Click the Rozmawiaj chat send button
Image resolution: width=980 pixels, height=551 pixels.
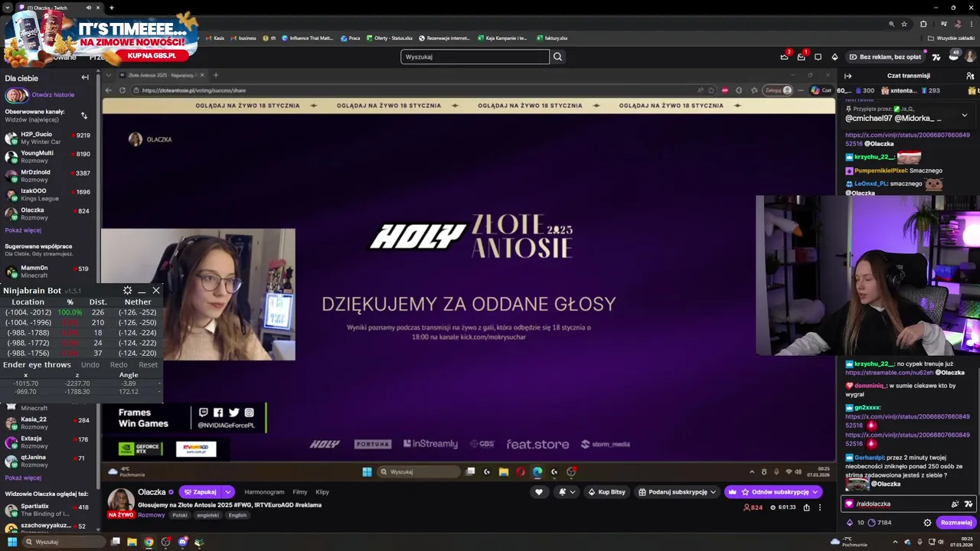pos(956,523)
